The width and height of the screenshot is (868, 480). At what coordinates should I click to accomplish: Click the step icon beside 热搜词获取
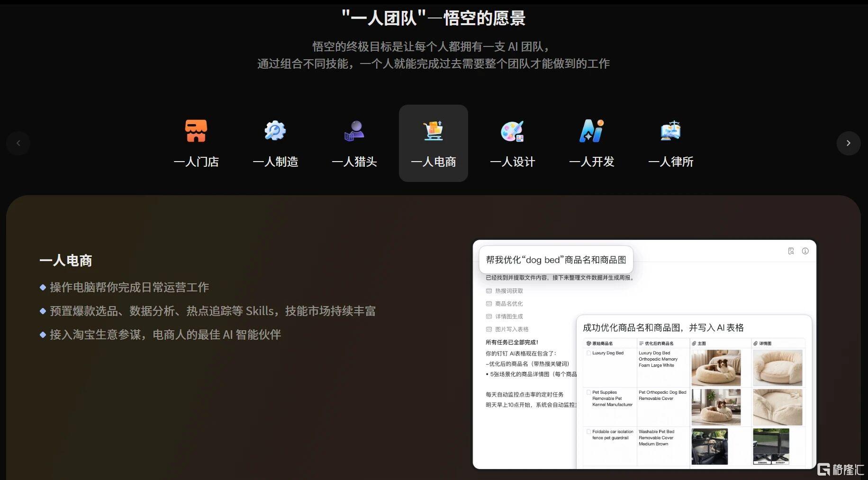tap(489, 291)
